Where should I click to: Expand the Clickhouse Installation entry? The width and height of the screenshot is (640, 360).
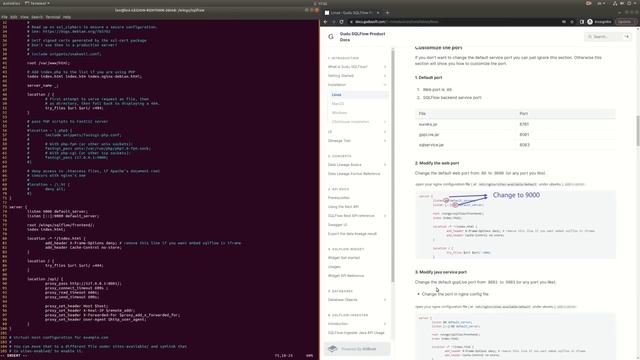click(384, 122)
